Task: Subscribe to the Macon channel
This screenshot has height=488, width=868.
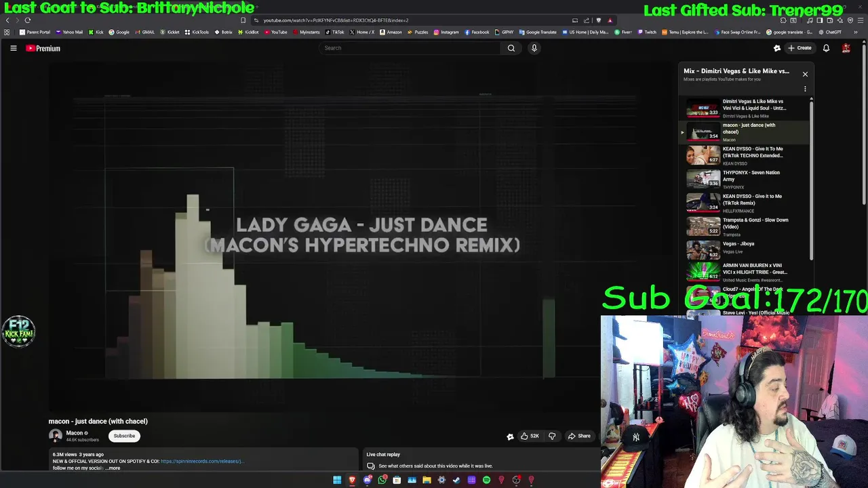Action: (124, 436)
